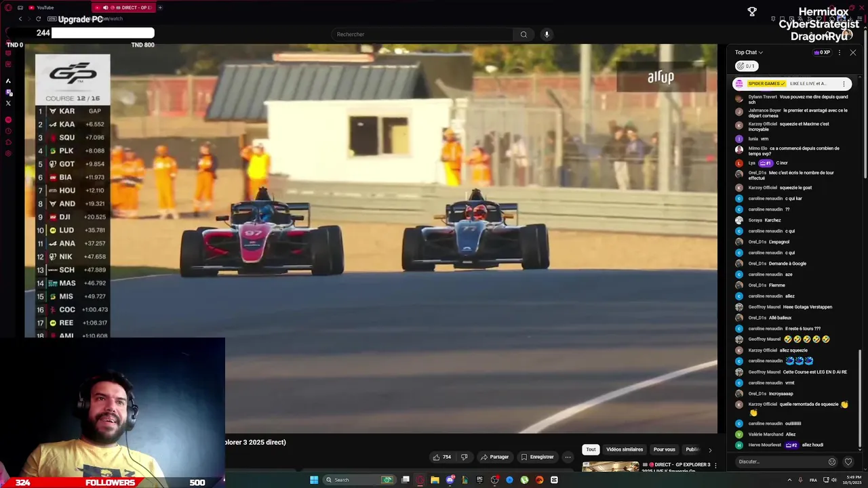Click the Dylann Travert chat message
The width and height of the screenshot is (868, 488).
click(x=791, y=100)
